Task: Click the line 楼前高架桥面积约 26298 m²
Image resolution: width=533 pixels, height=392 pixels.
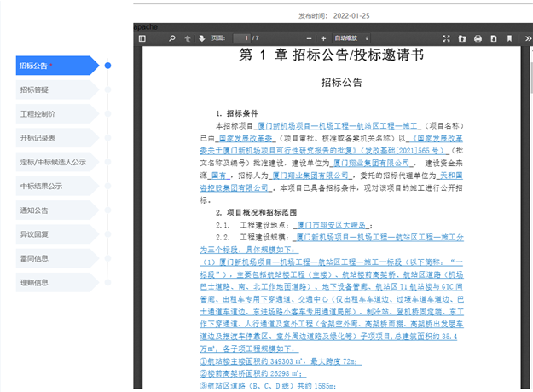Action: (252, 373)
